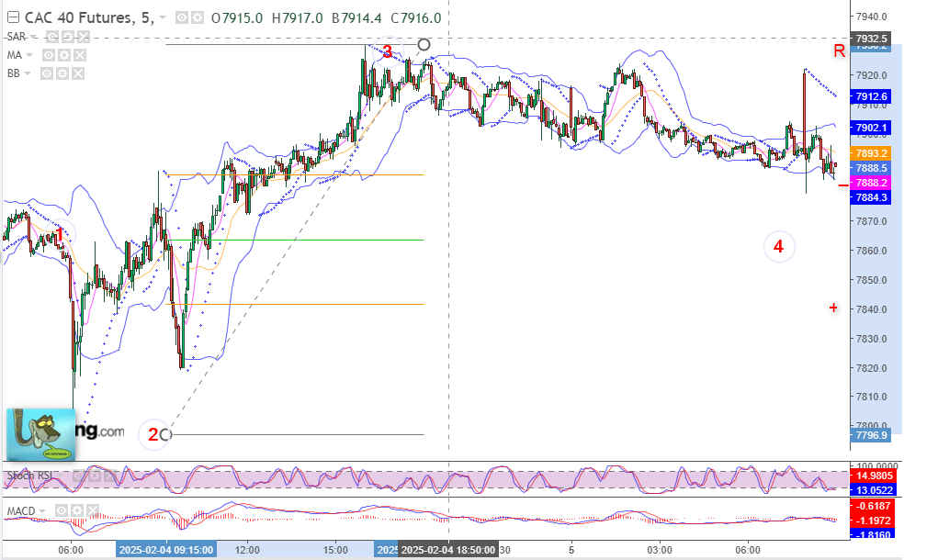Image resolution: width=938 pixels, height=560 pixels.
Task: Click the 03:00 time axis label
Action: pyautogui.click(x=660, y=550)
